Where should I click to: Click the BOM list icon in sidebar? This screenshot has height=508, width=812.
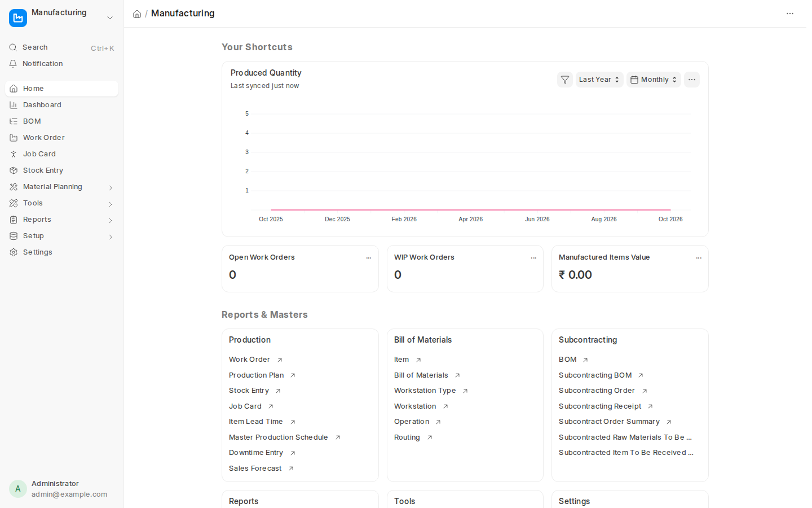point(14,121)
